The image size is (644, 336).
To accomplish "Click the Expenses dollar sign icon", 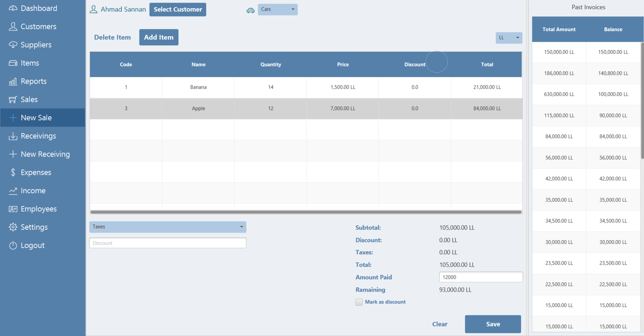I will point(13,173).
